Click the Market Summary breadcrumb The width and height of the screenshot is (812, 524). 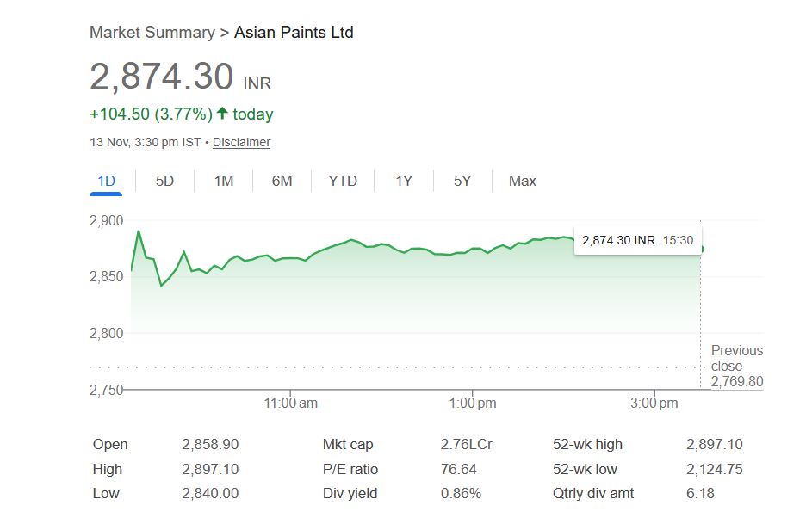pyautogui.click(x=152, y=33)
